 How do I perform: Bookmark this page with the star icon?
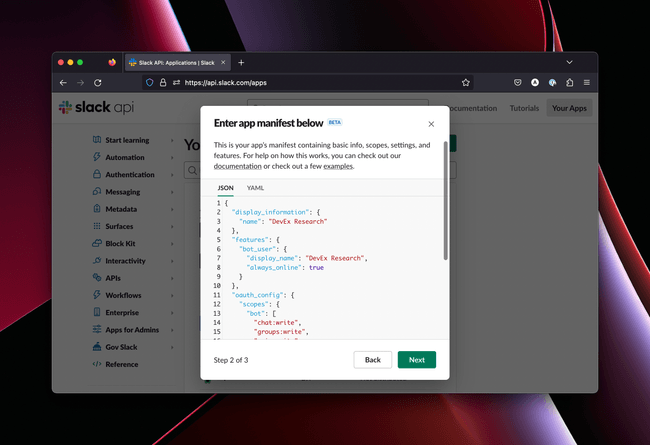(466, 83)
